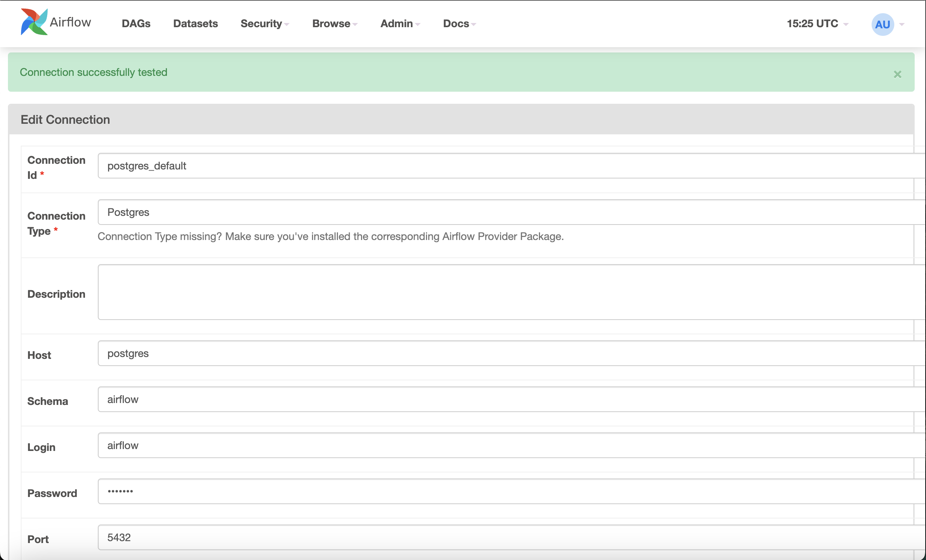Expand the Browse menu

coord(335,23)
